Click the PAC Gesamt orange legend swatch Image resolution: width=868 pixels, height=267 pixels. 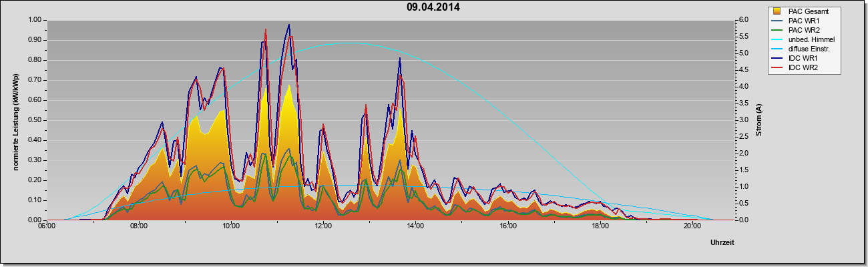pyautogui.click(x=778, y=11)
